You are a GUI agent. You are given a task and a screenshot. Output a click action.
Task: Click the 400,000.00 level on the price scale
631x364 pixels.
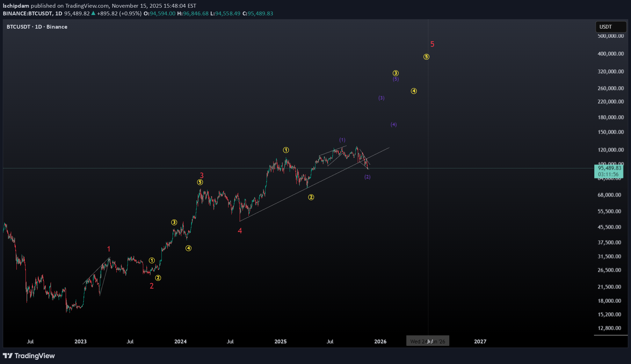(x=610, y=54)
